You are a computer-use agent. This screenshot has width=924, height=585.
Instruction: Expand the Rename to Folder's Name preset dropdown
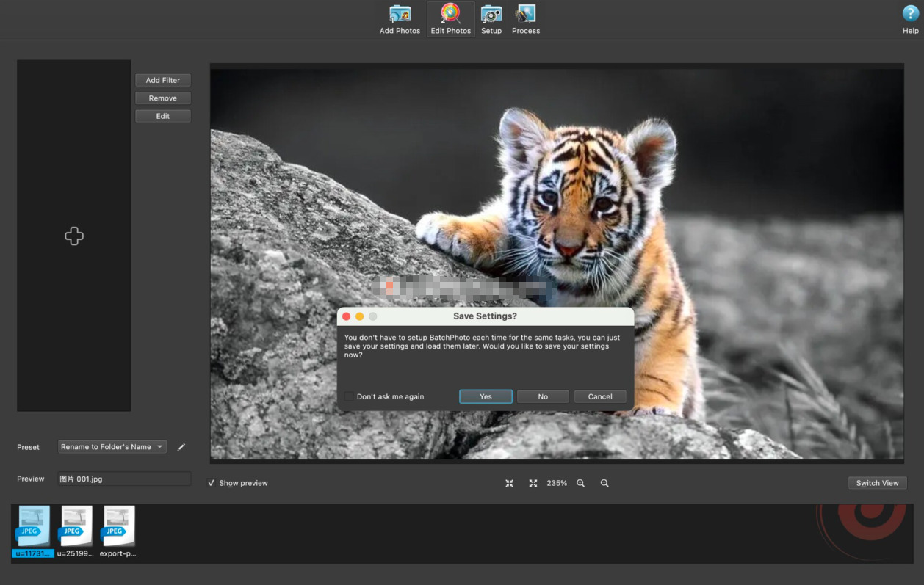click(x=112, y=447)
